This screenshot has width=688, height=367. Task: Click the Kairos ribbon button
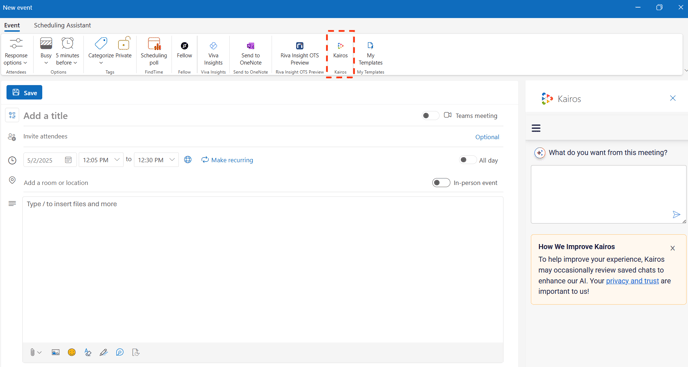[x=340, y=50]
